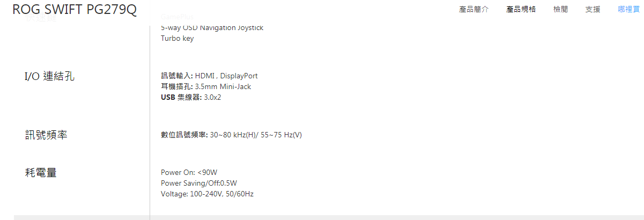The height and width of the screenshot is (220, 644).
Task: Click the 訊號輸入 HDMI, DisplayPort line
Action: (209, 76)
